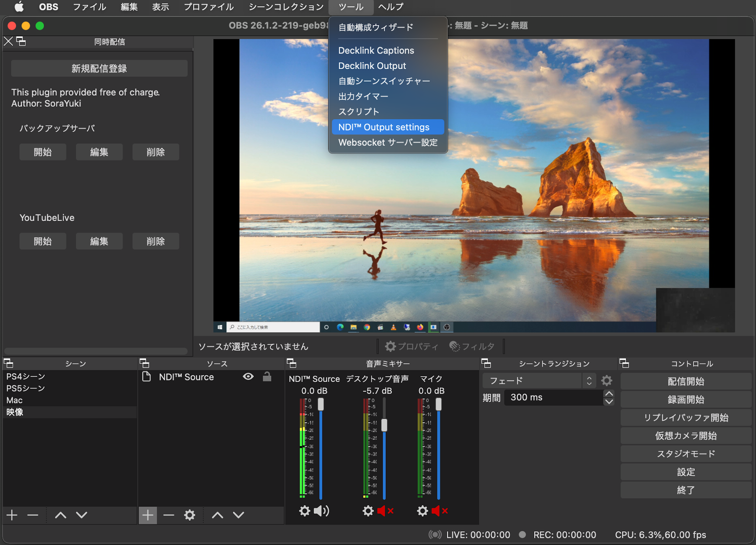Move source down with arrow icon
The width and height of the screenshot is (756, 545).
point(238,515)
